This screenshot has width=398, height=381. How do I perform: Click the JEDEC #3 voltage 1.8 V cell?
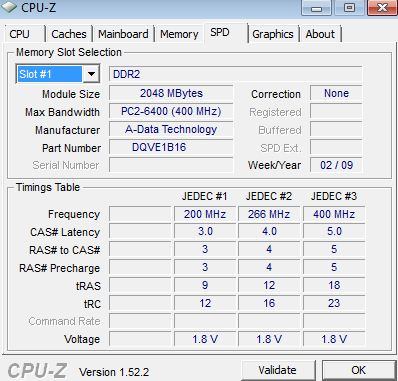tap(334, 339)
